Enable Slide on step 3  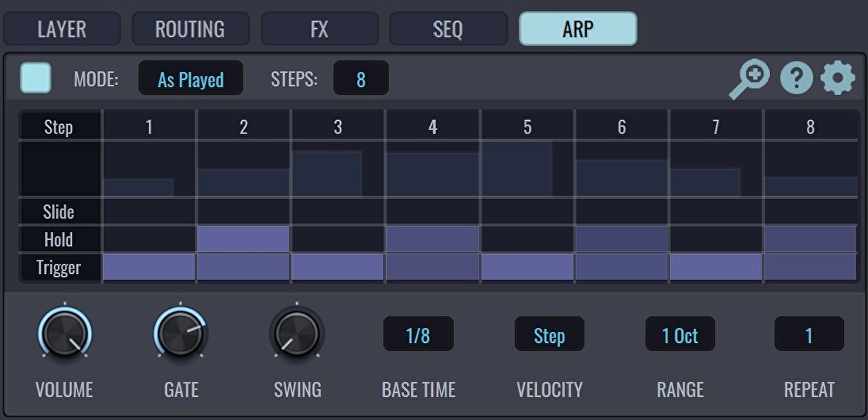(x=338, y=212)
